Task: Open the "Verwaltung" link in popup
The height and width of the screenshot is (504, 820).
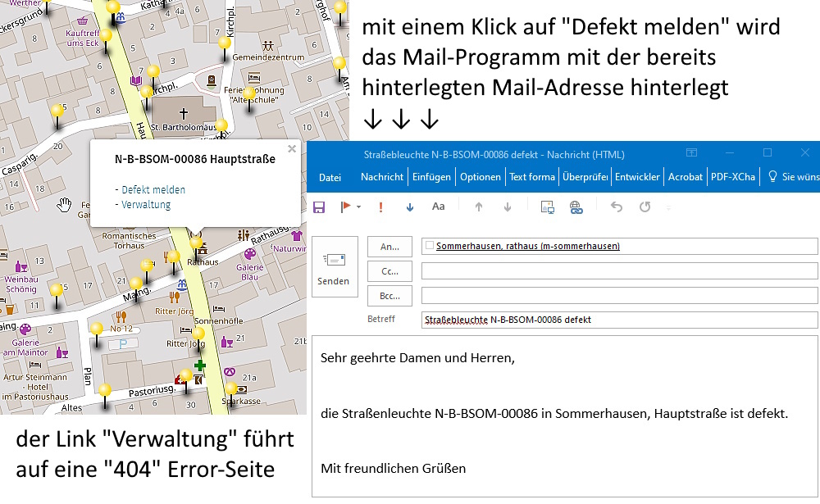Action: [x=146, y=205]
